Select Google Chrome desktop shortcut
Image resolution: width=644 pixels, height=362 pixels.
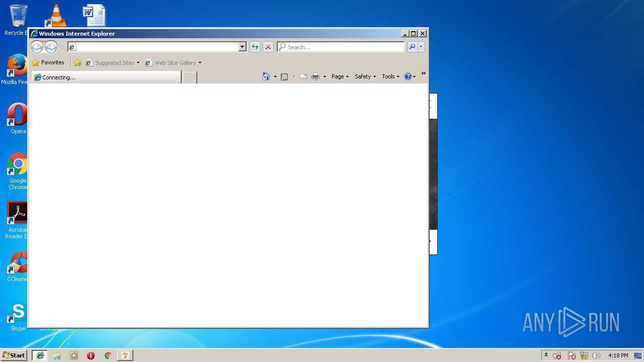coord(18,171)
